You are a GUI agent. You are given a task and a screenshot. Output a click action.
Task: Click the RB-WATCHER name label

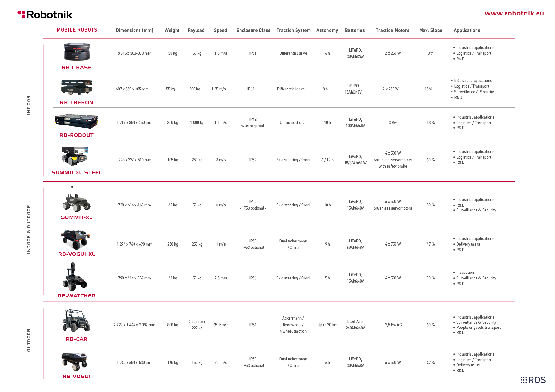point(77,296)
